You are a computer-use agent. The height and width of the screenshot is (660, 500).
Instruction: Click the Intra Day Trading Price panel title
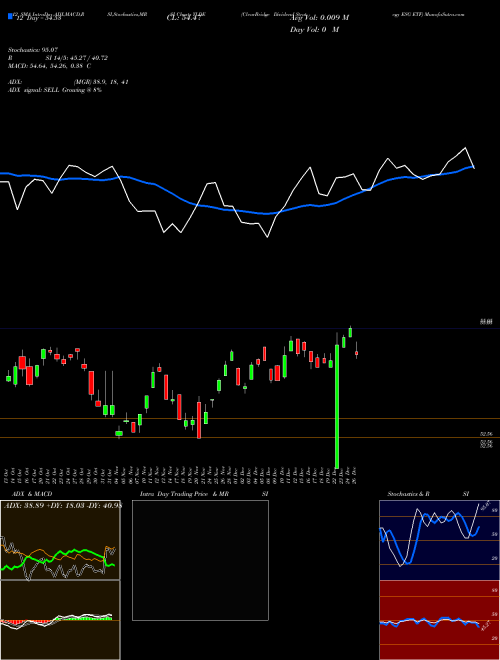[204, 494]
